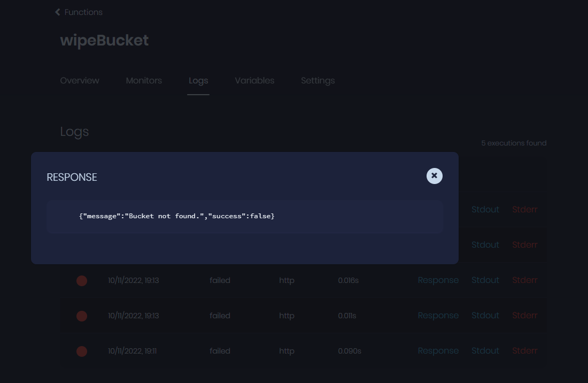Image resolution: width=588 pixels, height=383 pixels.
Task: View Response for the 0.016s execution
Action: click(438, 280)
